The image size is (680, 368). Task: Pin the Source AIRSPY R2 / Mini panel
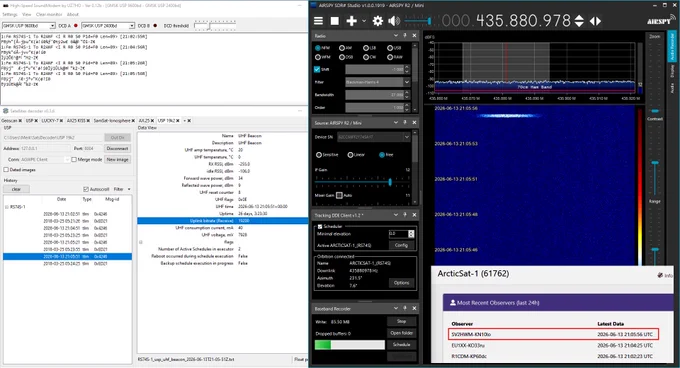tap(405, 123)
